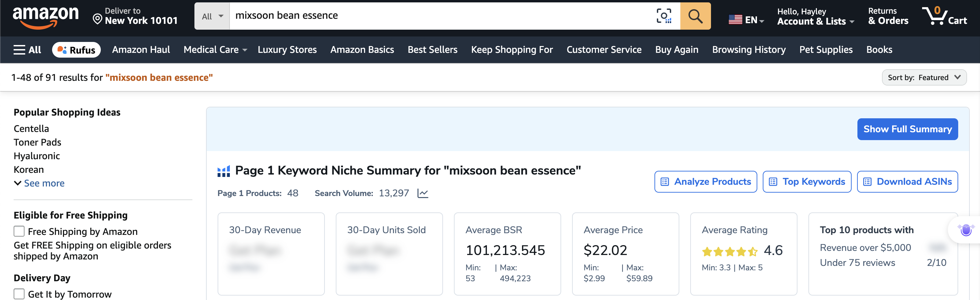The height and width of the screenshot is (300, 980).
Task: Click the Analyze Products button
Action: click(705, 182)
